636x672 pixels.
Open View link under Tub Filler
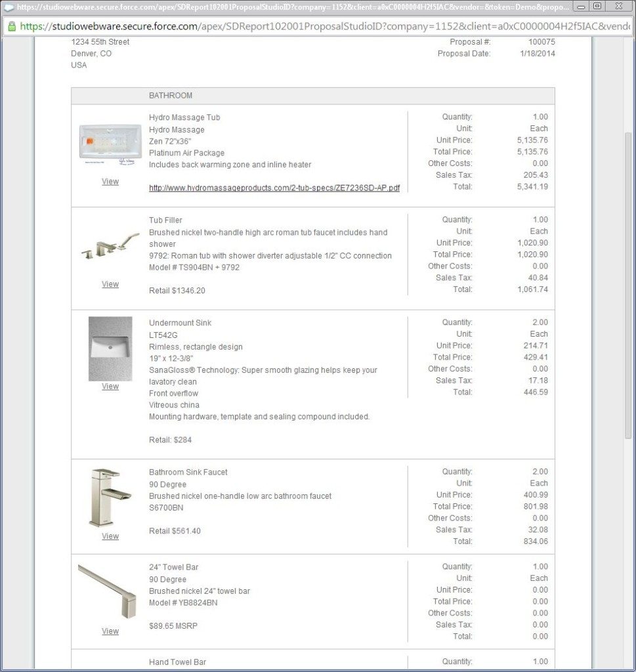pyautogui.click(x=110, y=284)
